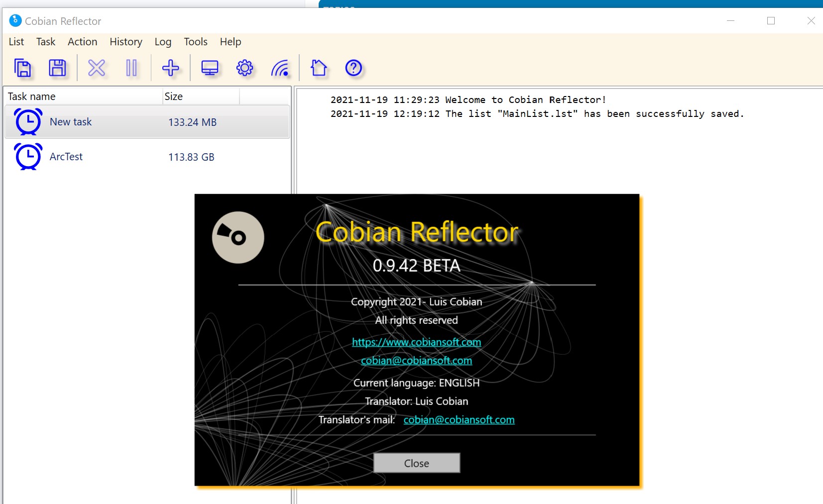Image resolution: width=823 pixels, height=504 pixels.
Task: Open the Log menu
Action: pos(163,42)
